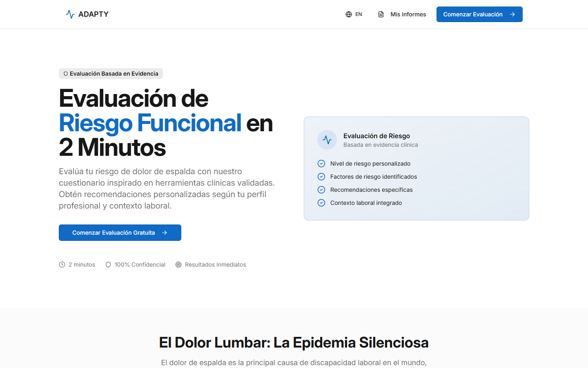588x368 pixels.
Task: Click the globe language icon
Action: tap(349, 14)
